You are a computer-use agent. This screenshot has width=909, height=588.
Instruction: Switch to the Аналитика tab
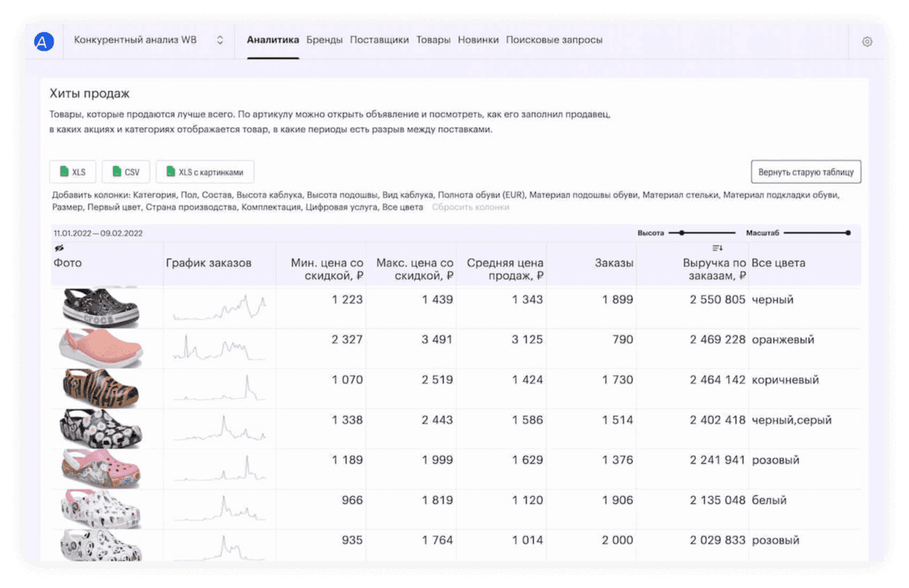tap(272, 40)
